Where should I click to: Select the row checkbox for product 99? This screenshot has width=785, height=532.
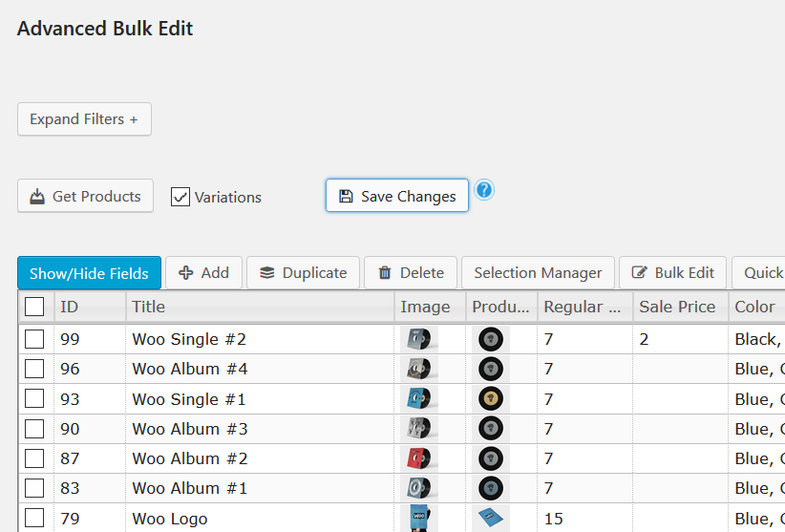click(34, 339)
